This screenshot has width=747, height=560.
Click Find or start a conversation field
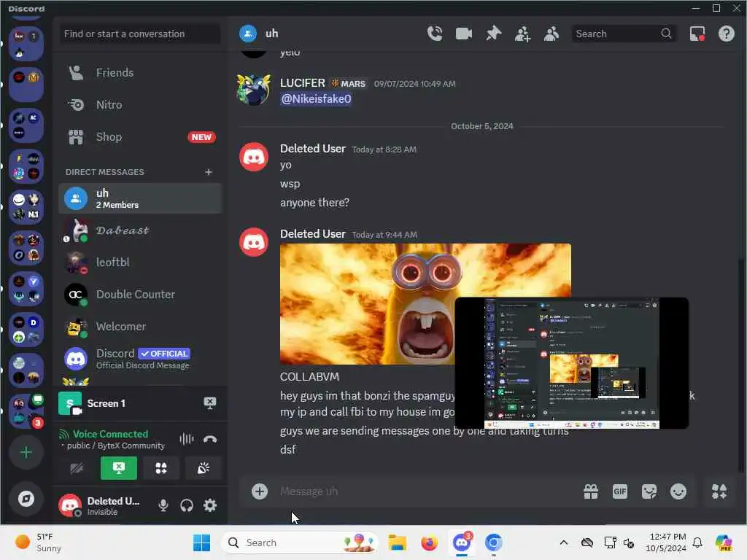point(140,34)
